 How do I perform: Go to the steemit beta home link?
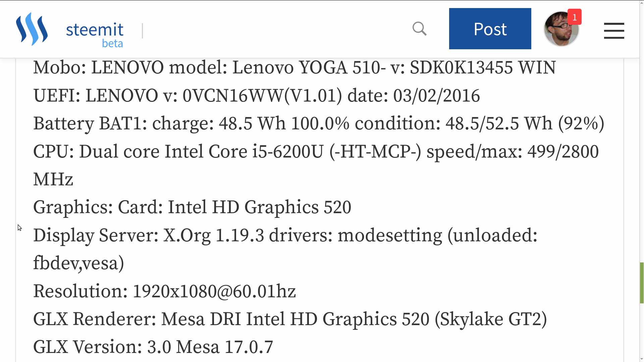(95, 34)
